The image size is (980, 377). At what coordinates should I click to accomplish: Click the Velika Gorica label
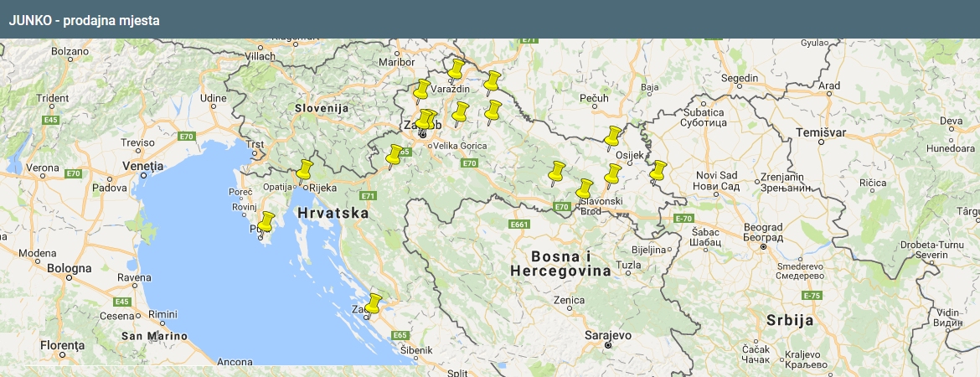pos(459,146)
